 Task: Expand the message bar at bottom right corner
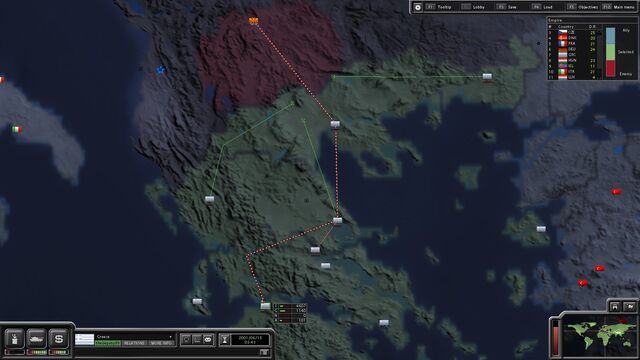[264, 352]
